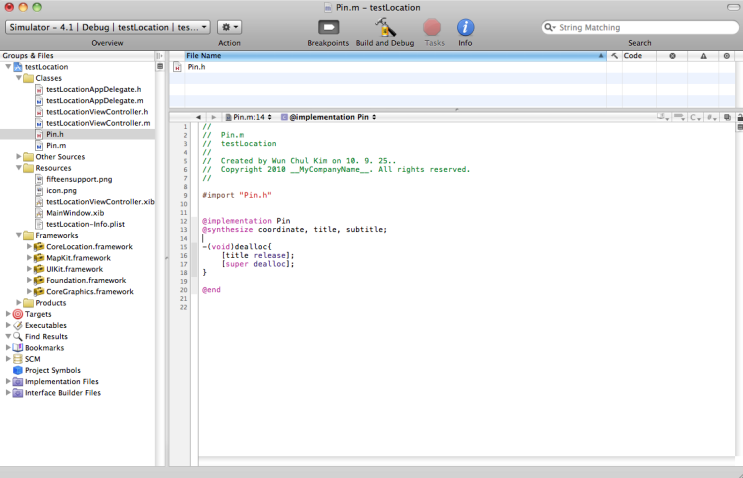Expand MapKit.framework
This screenshot has width=743, height=478.
(x=29, y=258)
